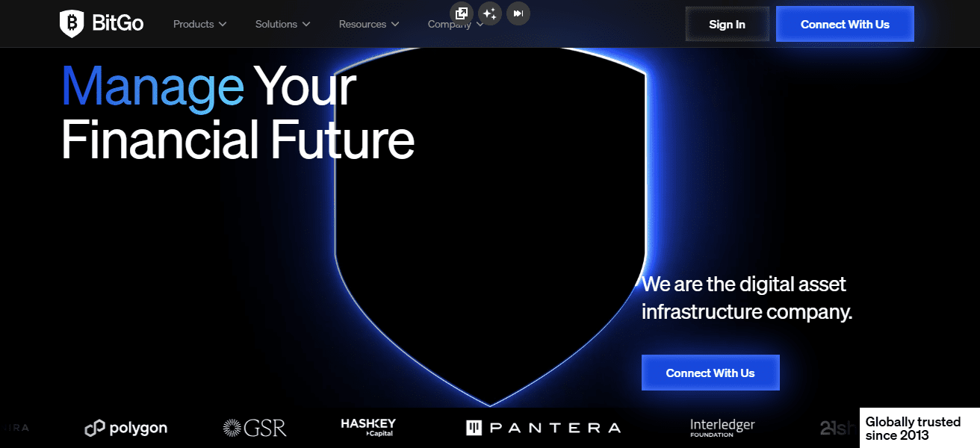Click the GSR partner logo
The width and height of the screenshot is (980, 448).
click(x=255, y=428)
